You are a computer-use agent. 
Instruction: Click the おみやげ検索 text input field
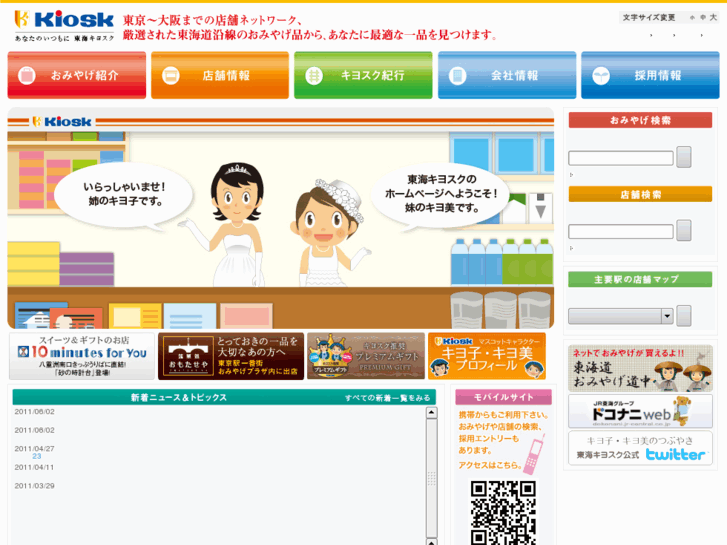[621, 158]
